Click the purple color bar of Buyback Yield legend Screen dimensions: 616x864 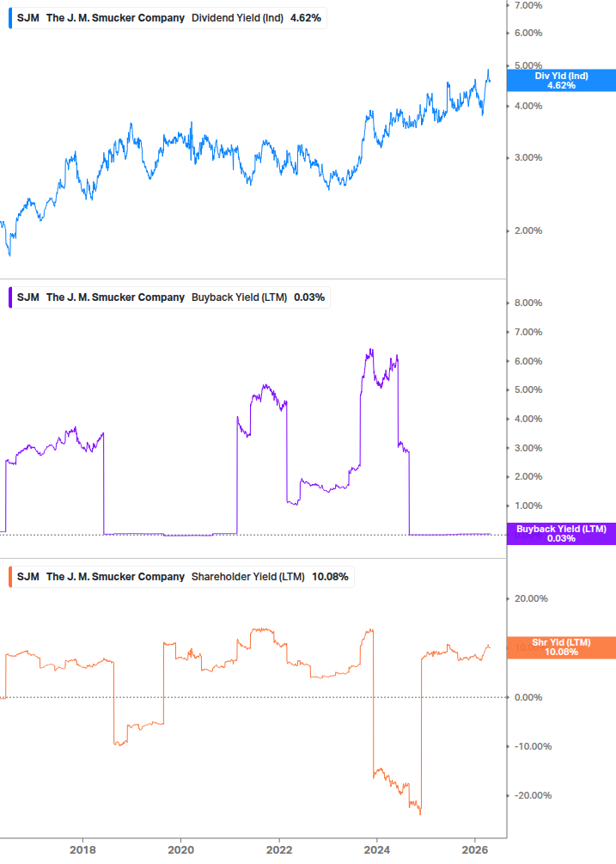tap(10, 297)
